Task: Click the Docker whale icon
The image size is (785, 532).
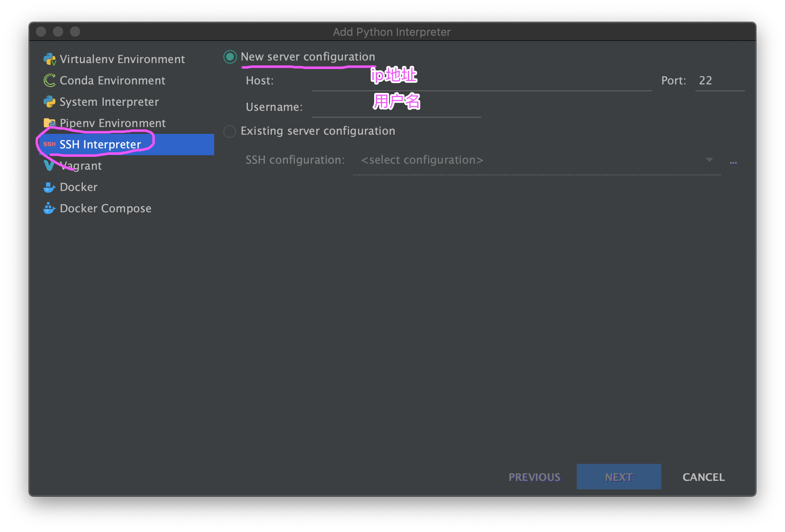Action: [49, 187]
